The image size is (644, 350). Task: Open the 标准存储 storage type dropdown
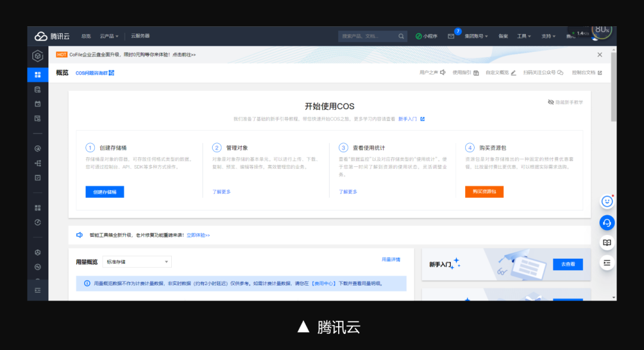click(137, 262)
